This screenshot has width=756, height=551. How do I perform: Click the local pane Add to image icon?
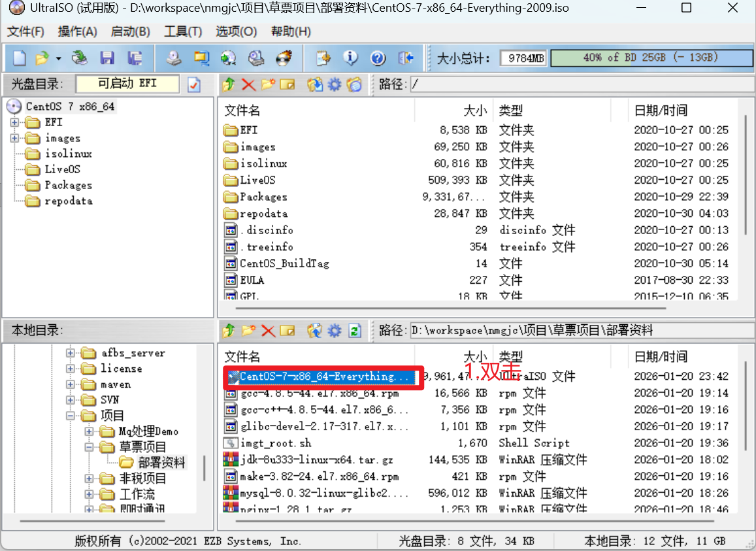coord(315,331)
